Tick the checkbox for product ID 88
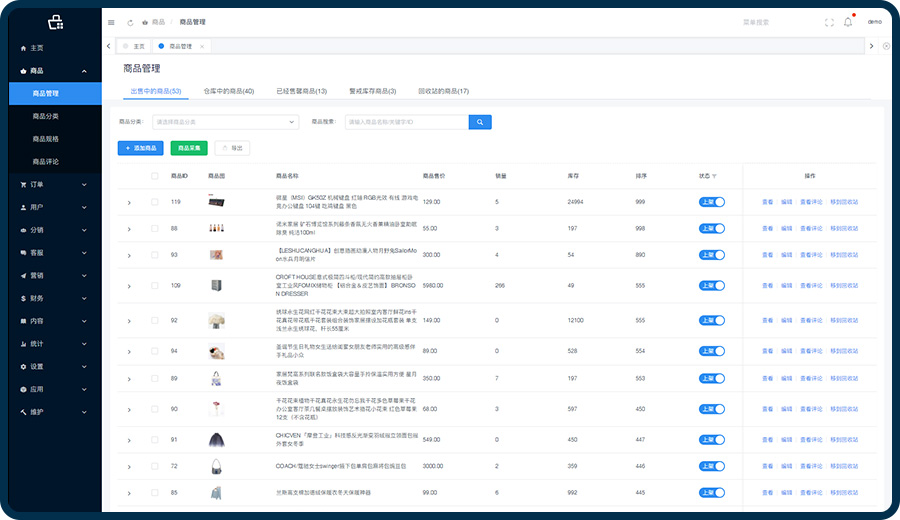Image resolution: width=900 pixels, height=520 pixels. pyautogui.click(x=154, y=229)
